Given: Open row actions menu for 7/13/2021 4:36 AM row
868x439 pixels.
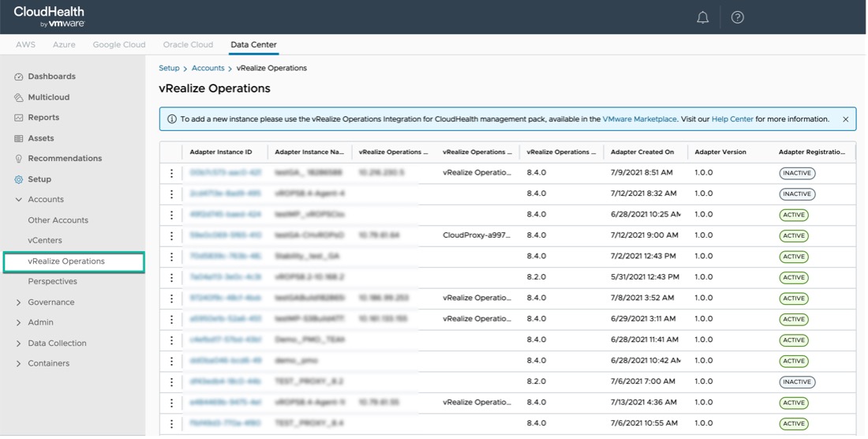Looking at the screenshot, I should tap(171, 403).
